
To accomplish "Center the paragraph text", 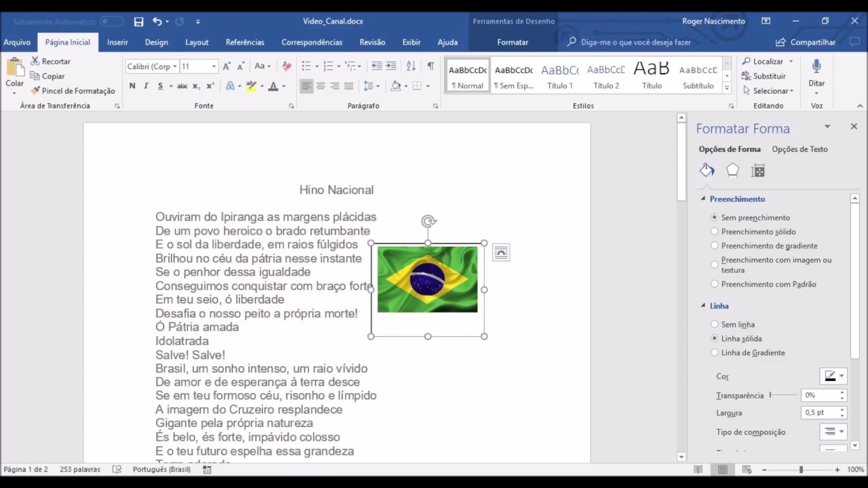I will (321, 86).
